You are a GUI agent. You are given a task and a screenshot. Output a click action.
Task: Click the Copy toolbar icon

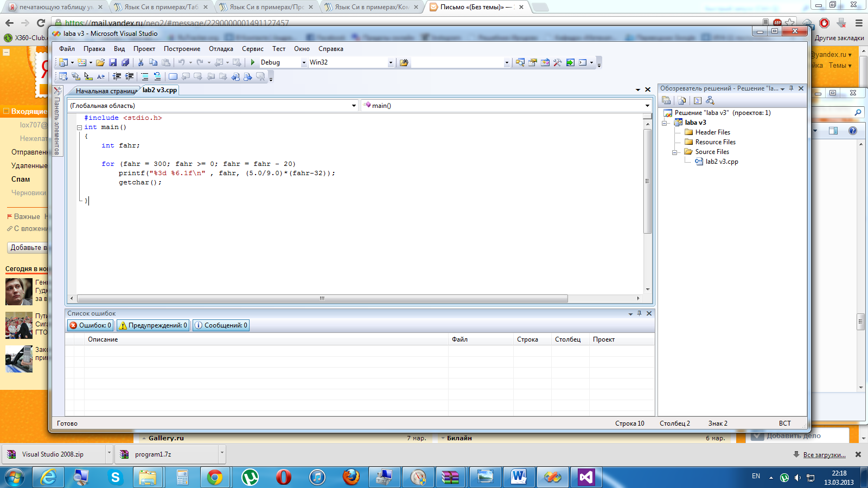154,62
